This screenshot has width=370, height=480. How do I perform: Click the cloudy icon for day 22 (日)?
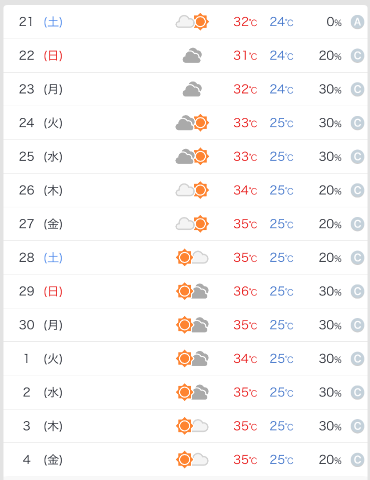click(x=192, y=56)
